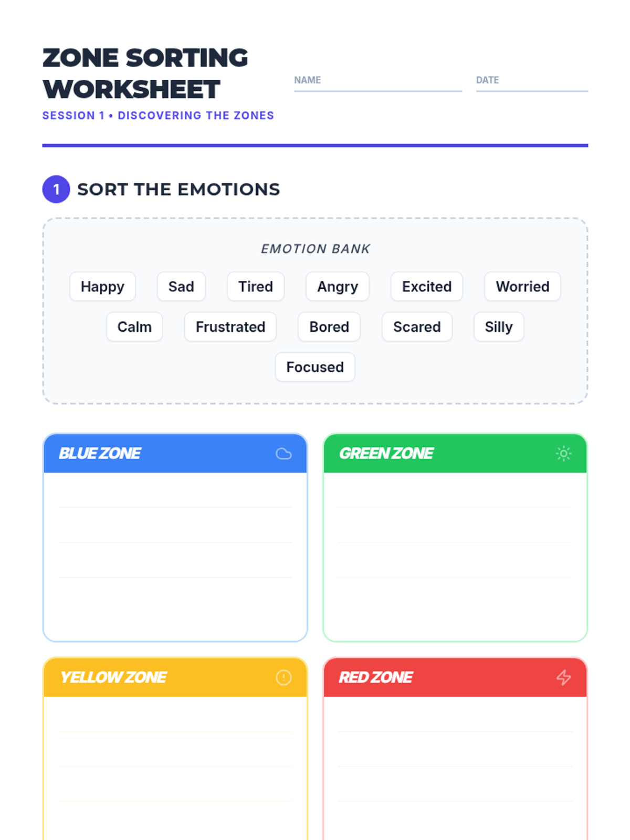630x840 pixels.
Task: Click the Worried emotion chip
Action: pyautogui.click(x=522, y=287)
